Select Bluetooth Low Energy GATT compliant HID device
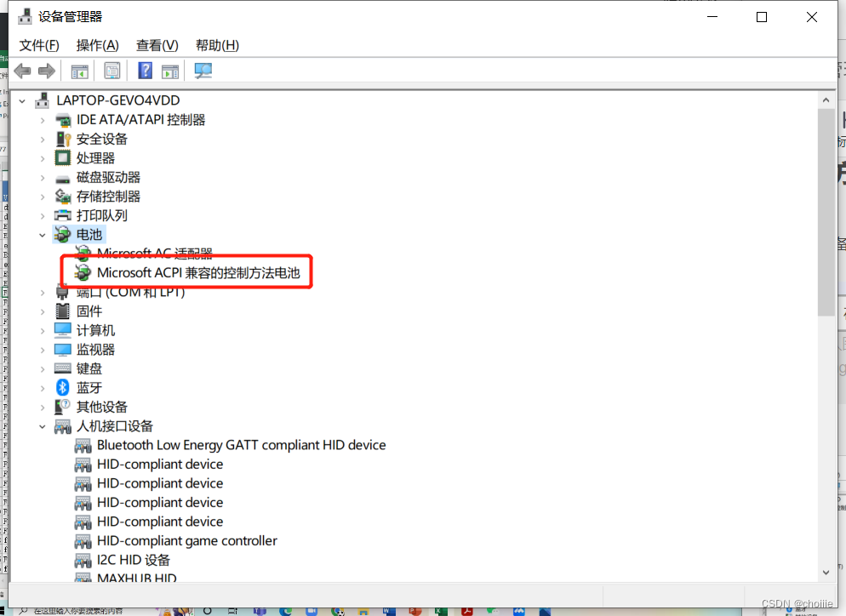846x616 pixels. 241,445
